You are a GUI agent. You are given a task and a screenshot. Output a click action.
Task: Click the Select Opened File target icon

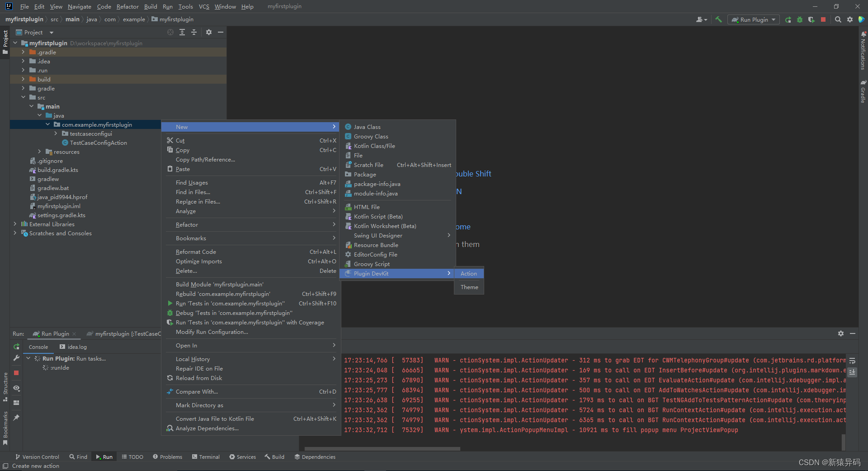coord(170,32)
